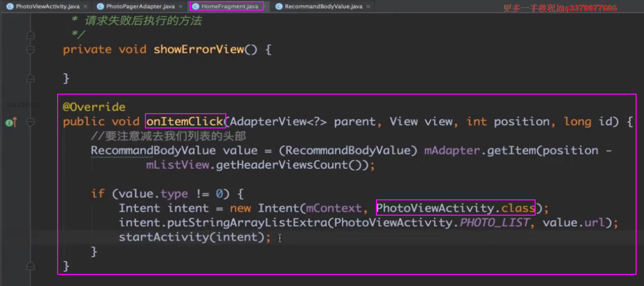Click the Chinese comment above RecommandBodyValue line
This screenshot has width=644, height=286.
tap(168, 136)
